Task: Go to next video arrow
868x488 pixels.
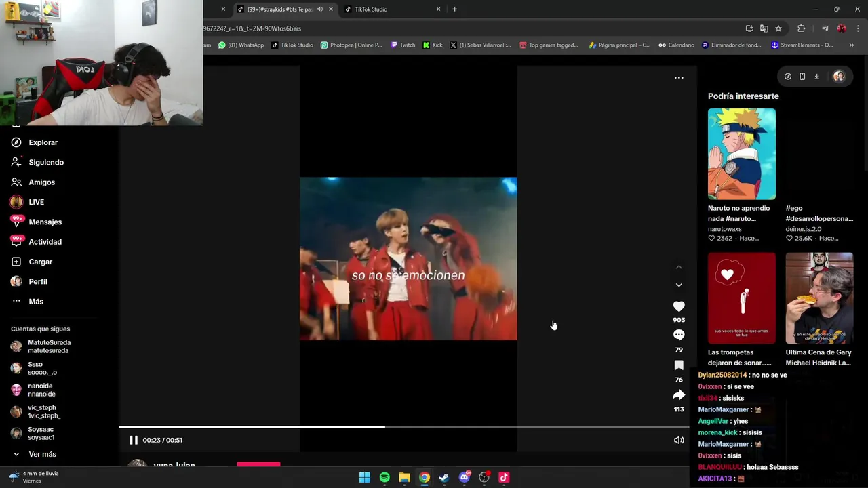Action: pyautogui.click(x=679, y=285)
